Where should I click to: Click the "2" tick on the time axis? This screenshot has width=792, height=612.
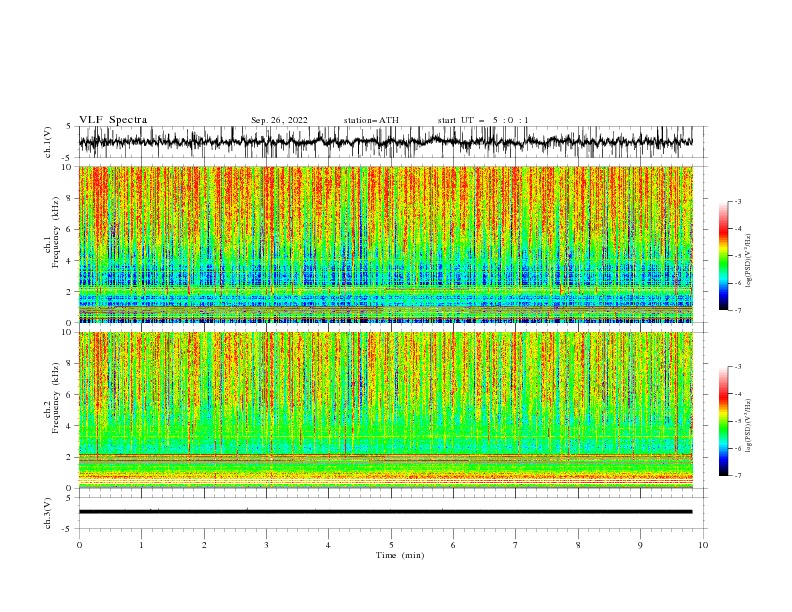[204, 545]
